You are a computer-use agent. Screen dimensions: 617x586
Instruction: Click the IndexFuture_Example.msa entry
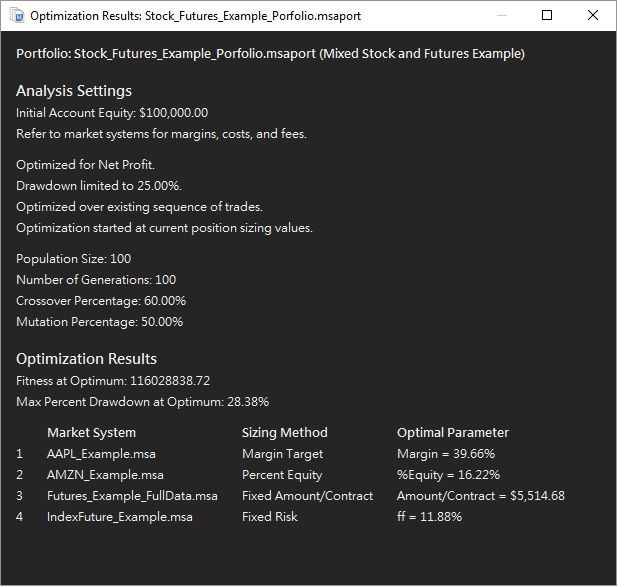(120, 517)
